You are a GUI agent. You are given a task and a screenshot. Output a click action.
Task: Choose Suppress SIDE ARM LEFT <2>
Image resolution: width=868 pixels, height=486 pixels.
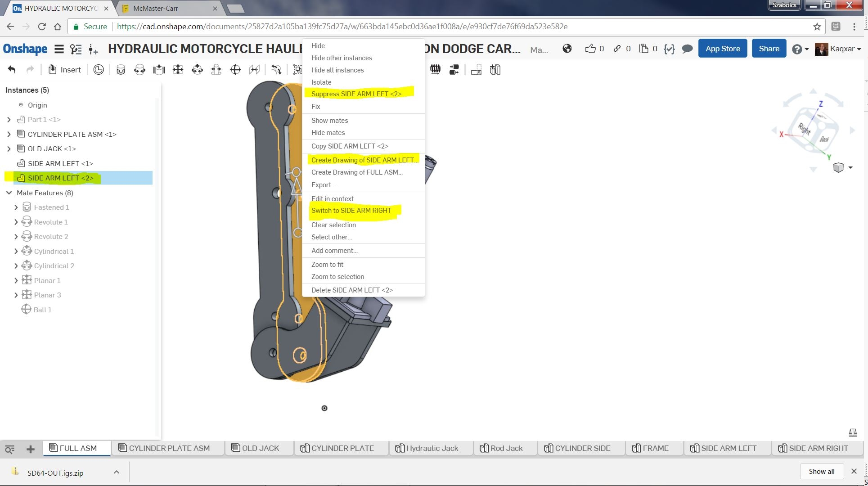356,94
